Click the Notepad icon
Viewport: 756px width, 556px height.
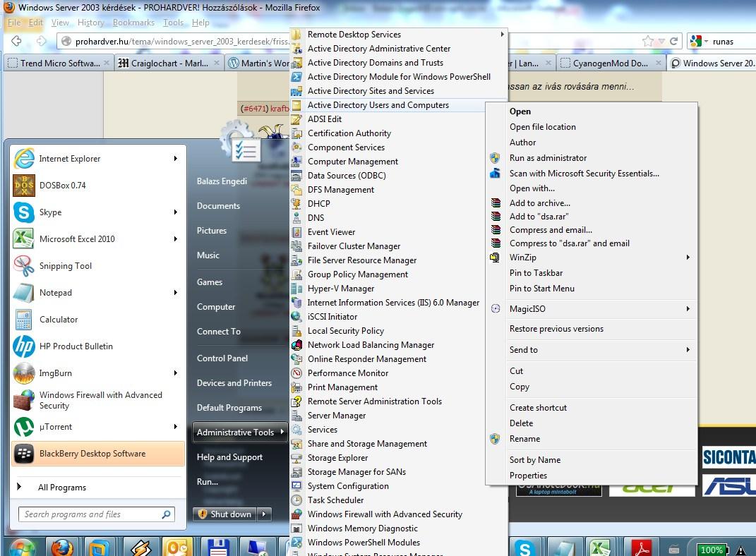click(24, 293)
